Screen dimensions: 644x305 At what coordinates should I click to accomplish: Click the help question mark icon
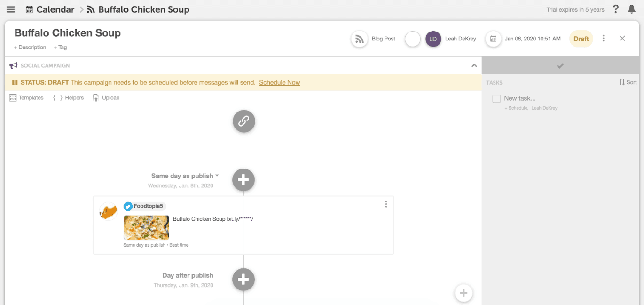tap(616, 9)
